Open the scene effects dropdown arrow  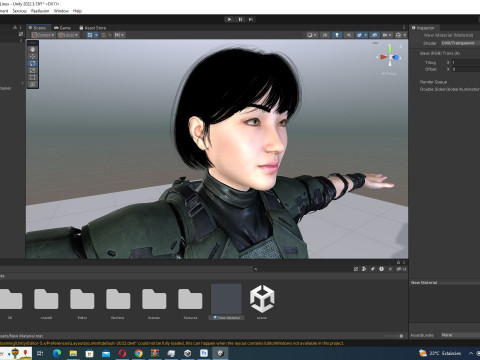(366, 35)
